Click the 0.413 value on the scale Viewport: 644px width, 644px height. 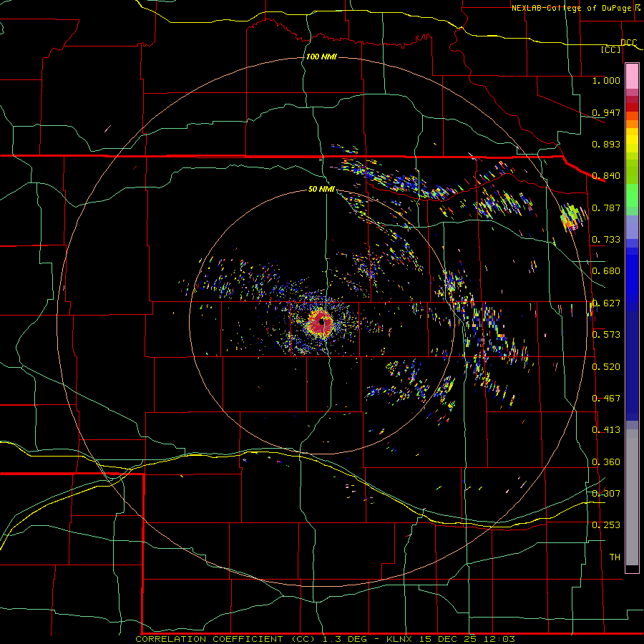point(606,430)
